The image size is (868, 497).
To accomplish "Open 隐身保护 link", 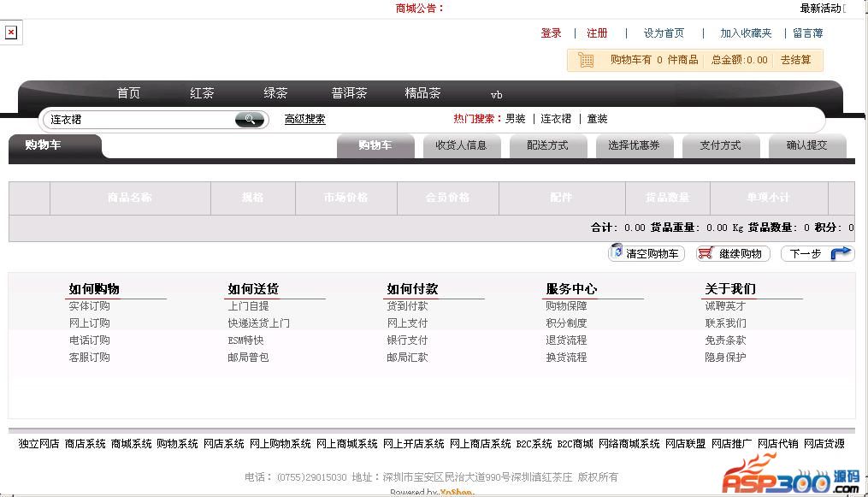I will 725,358.
